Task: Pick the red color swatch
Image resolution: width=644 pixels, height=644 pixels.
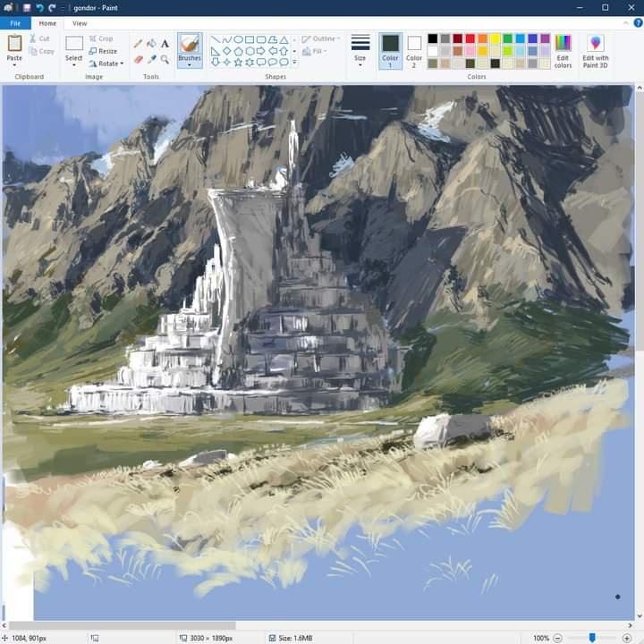Action: 470,38
